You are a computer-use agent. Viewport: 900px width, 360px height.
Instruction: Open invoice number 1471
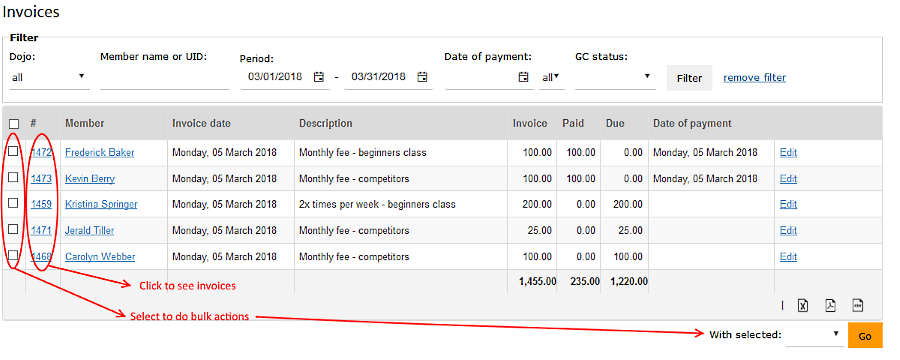[x=41, y=230]
